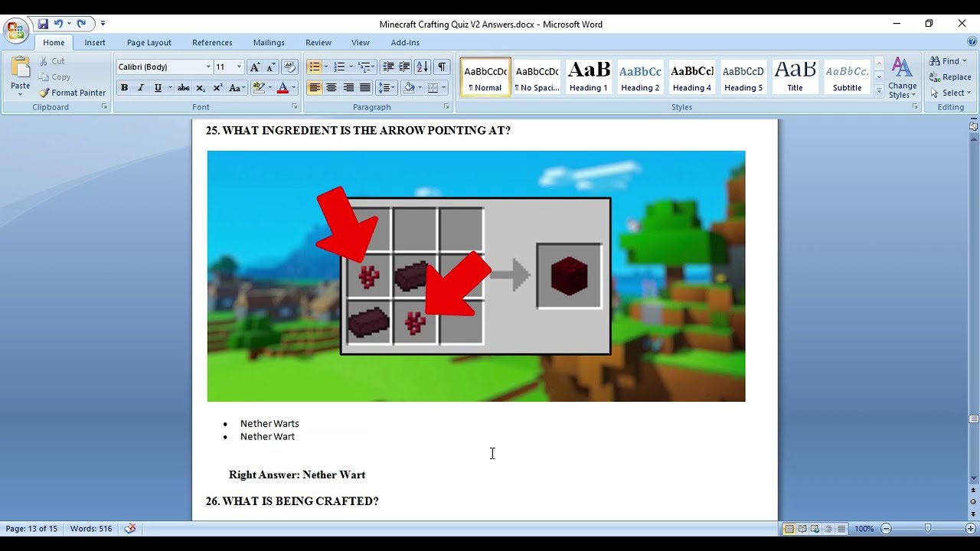Apply text highlight color
Screen dimensions: 980x551
tap(259, 88)
